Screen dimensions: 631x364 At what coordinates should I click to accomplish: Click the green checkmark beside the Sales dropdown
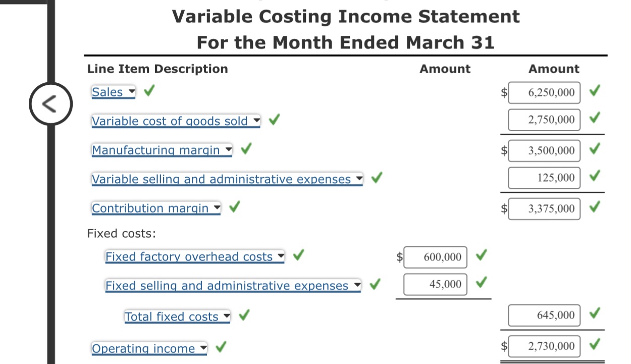pos(148,91)
